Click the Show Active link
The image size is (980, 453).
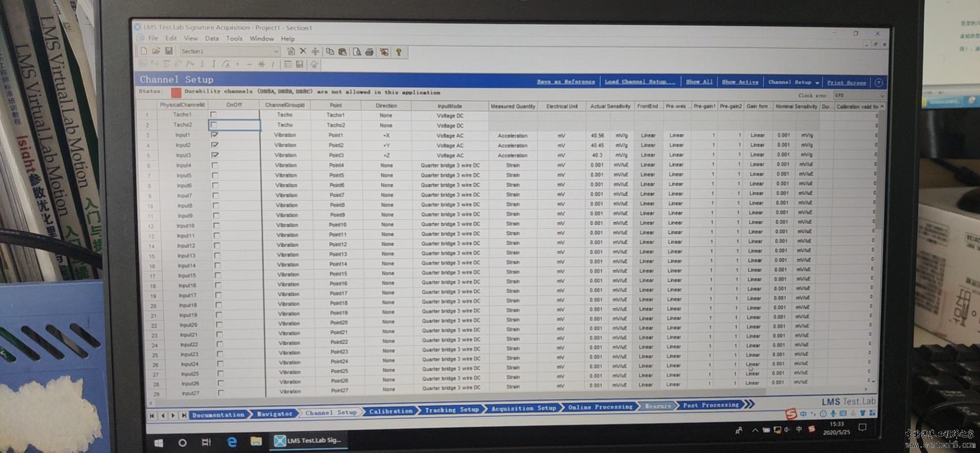(x=740, y=82)
